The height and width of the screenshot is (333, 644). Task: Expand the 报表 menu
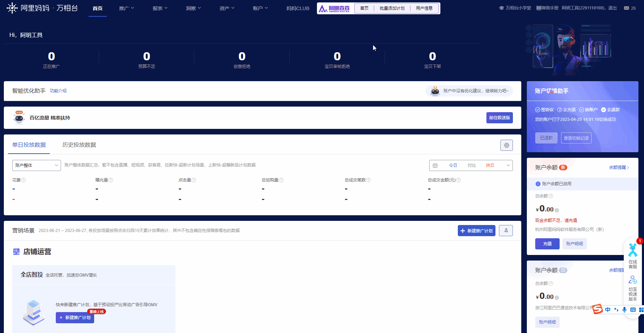pos(160,8)
